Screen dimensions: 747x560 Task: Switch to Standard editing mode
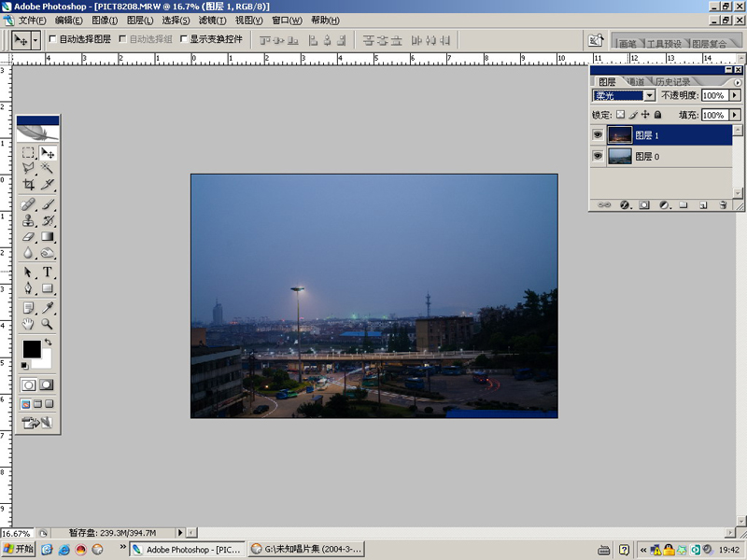[28, 385]
